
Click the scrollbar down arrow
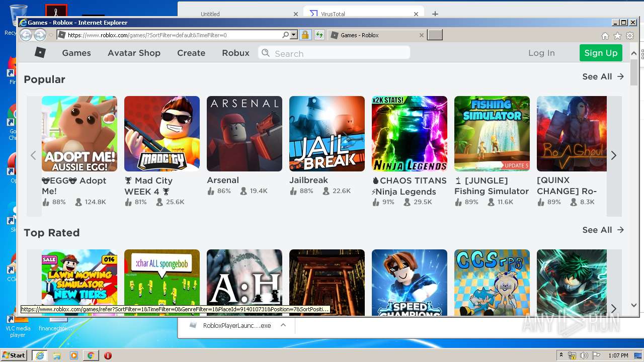click(x=633, y=305)
